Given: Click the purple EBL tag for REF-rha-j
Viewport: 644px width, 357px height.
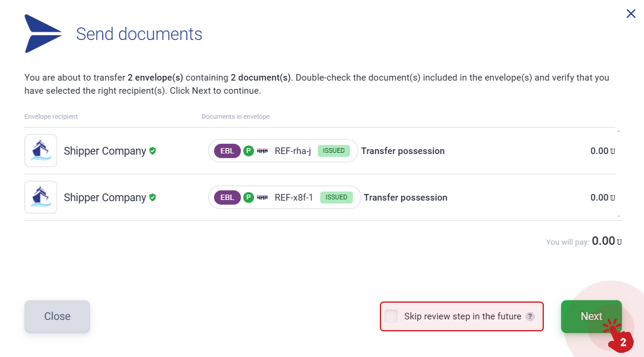Looking at the screenshot, I should coord(227,151).
